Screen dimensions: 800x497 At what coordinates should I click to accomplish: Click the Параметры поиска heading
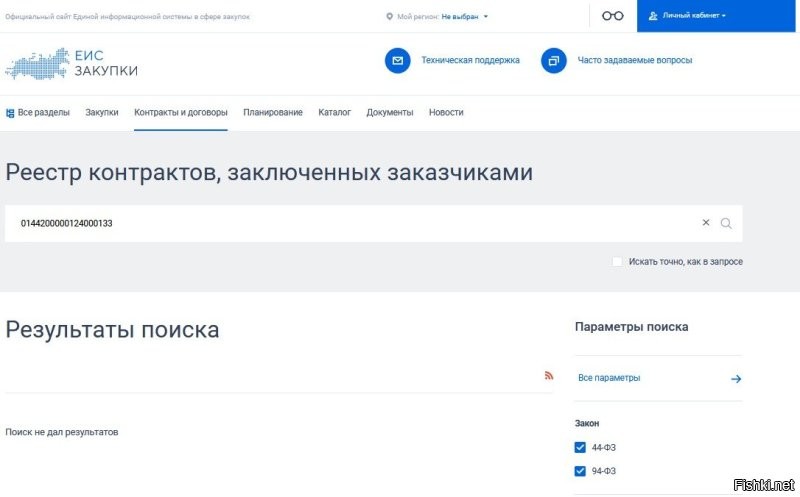click(x=631, y=327)
